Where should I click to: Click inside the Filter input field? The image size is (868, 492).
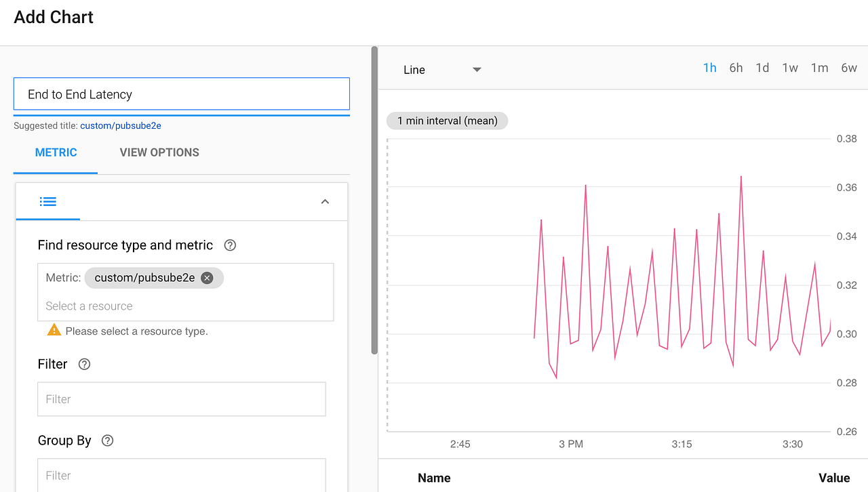(181, 399)
